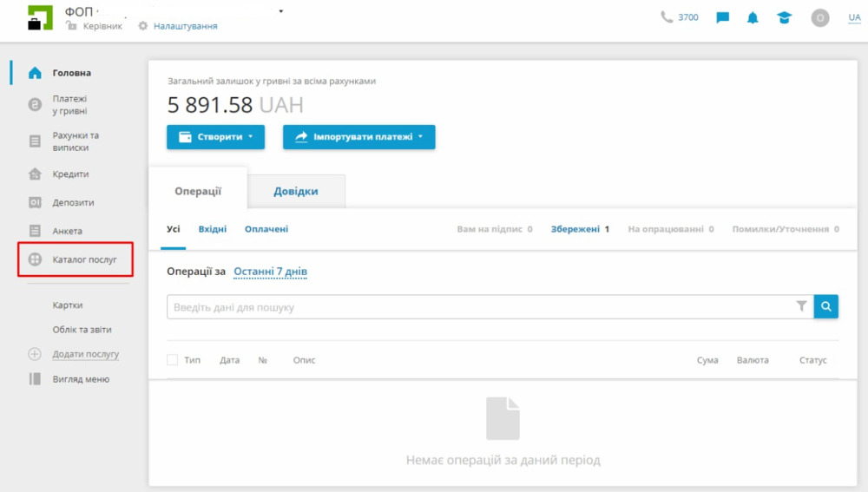
Task: Expand the ФОП company selector arrow
Action: click(x=281, y=11)
